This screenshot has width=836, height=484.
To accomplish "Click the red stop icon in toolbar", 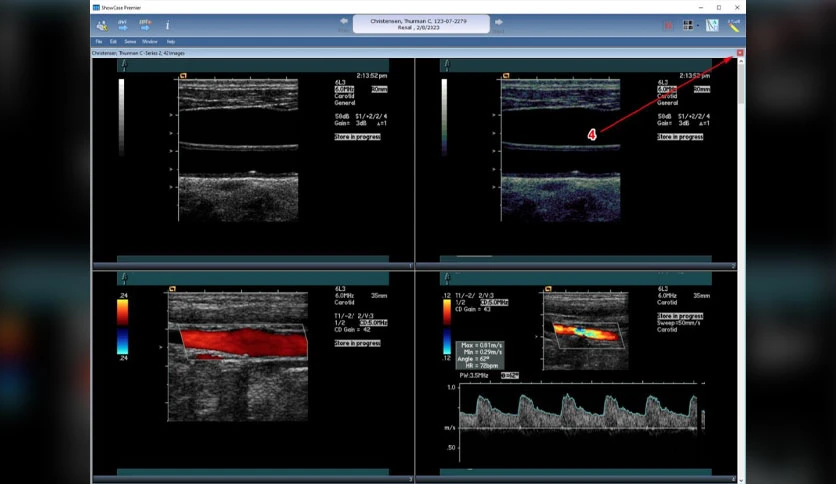I will pos(668,26).
